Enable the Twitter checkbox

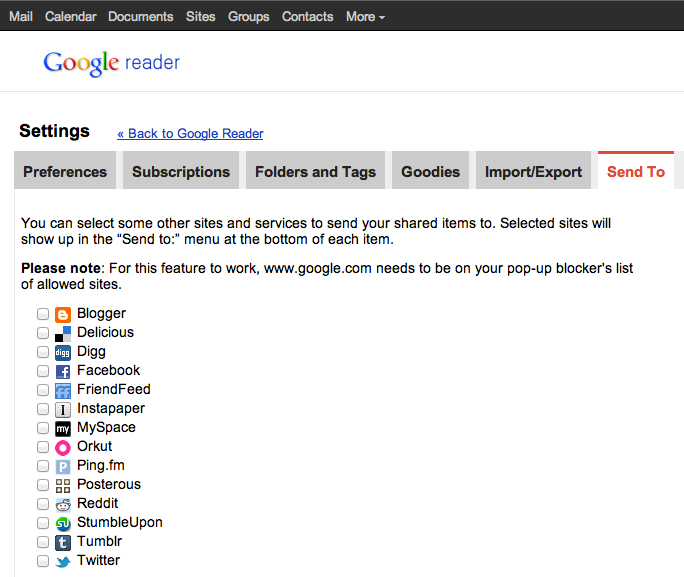[43, 561]
